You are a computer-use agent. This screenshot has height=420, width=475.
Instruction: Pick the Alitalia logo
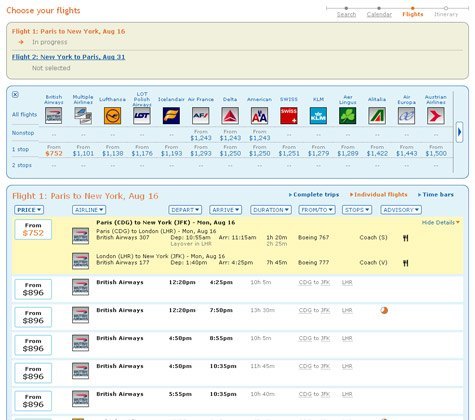(x=377, y=116)
